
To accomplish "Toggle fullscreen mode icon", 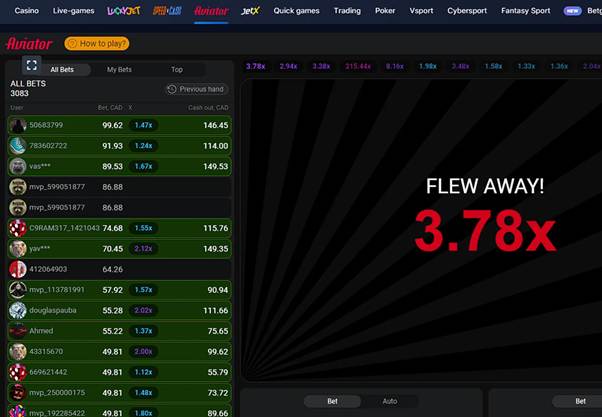I will coord(31,65).
